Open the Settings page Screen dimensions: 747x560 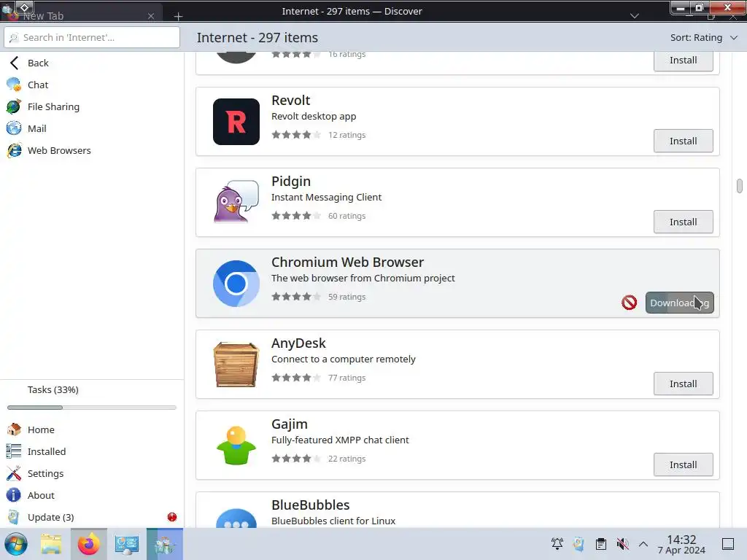coord(92,473)
